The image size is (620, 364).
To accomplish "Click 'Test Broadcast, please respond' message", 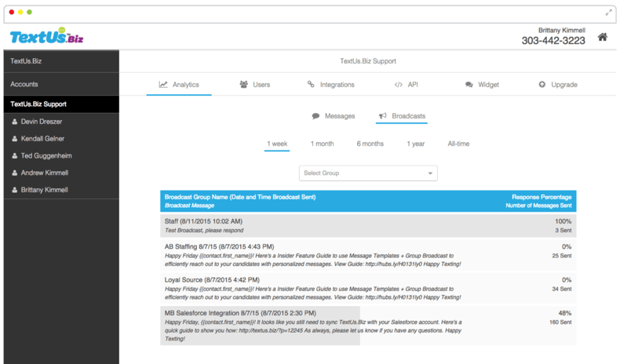I will 204,231.
